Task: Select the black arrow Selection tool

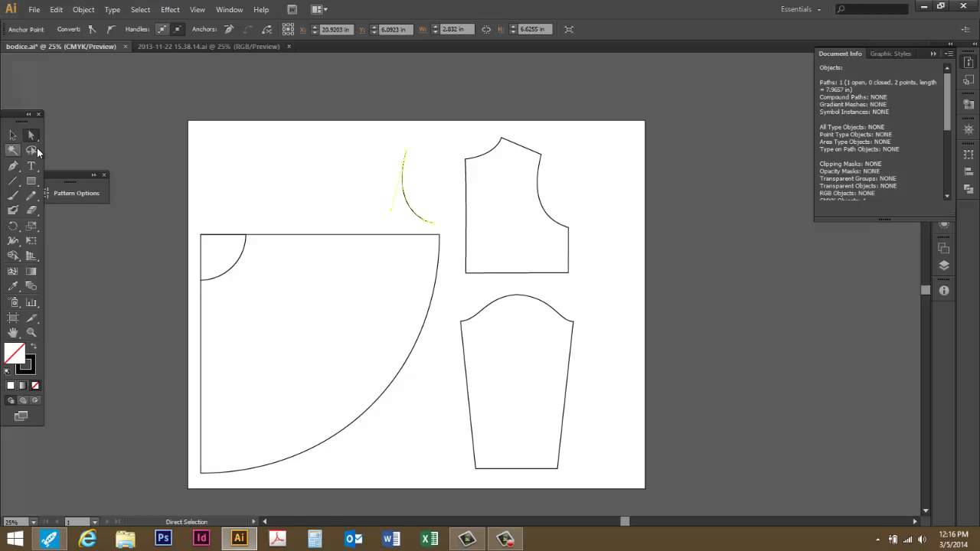Action: point(13,135)
